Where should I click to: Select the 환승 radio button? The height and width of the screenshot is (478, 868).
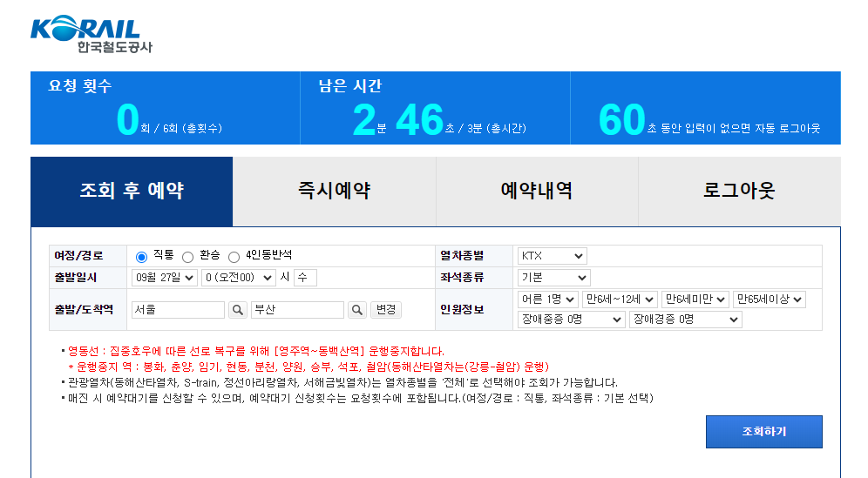tap(187, 257)
